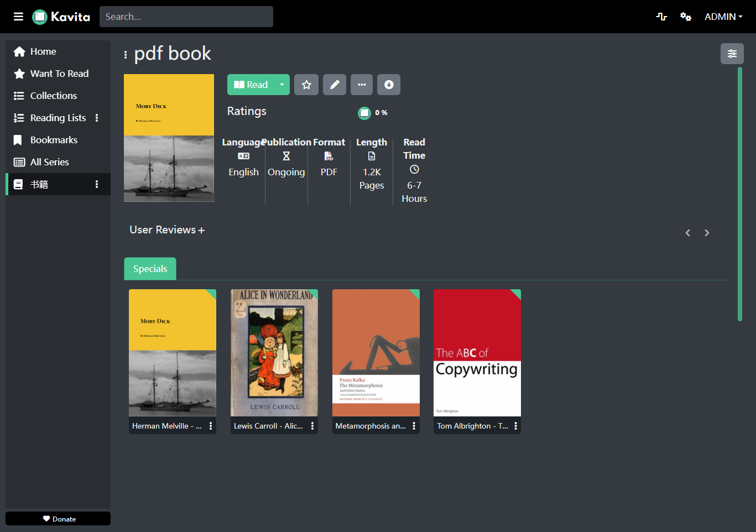Click the next reviews chevron arrow
The width and height of the screenshot is (756, 532).
tap(707, 233)
